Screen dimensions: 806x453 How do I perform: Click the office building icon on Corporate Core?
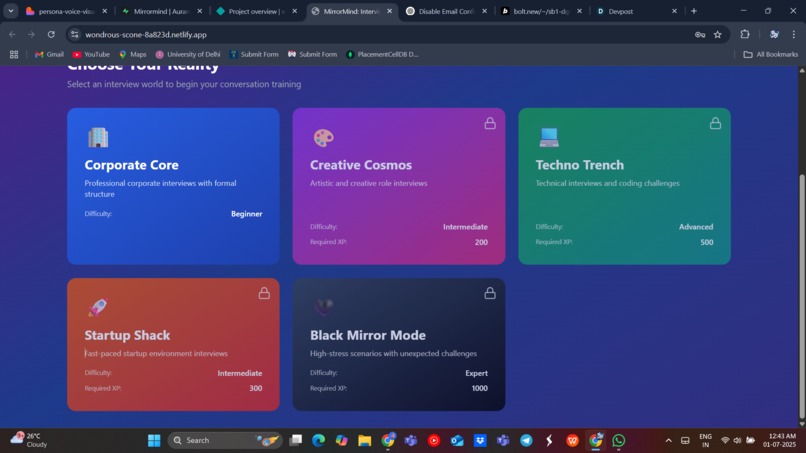point(98,137)
